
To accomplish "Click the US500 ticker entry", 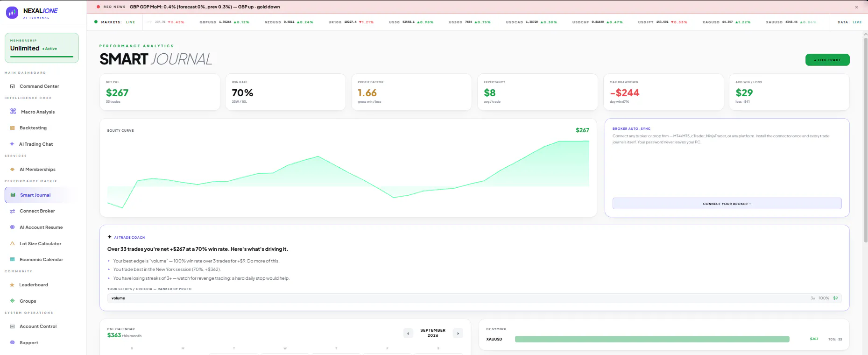I will [x=470, y=22].
